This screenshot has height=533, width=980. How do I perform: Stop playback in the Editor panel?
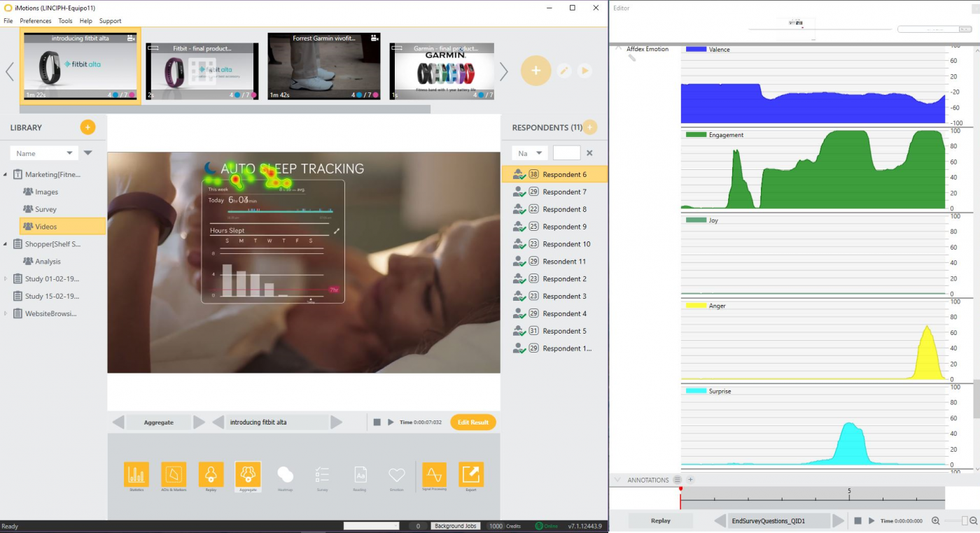point(857,521)
